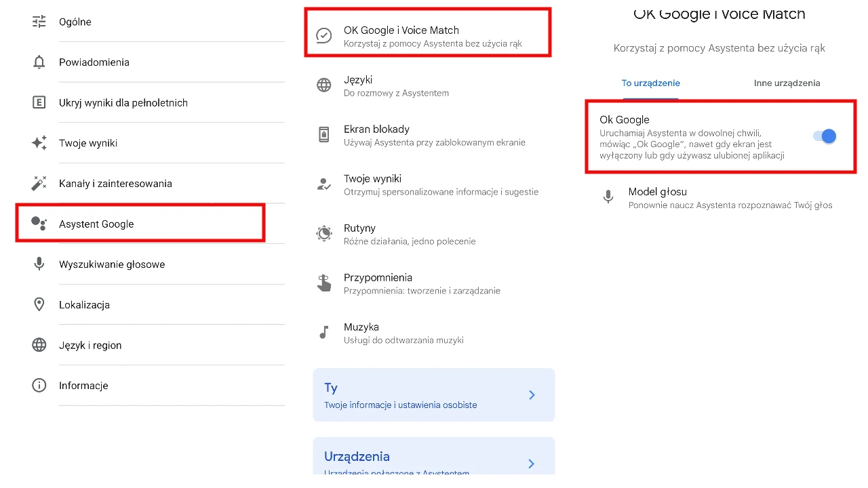Switch to the Inne urządzenia tab
Screen dimensions: 868x488
click(x=787, y=83)
